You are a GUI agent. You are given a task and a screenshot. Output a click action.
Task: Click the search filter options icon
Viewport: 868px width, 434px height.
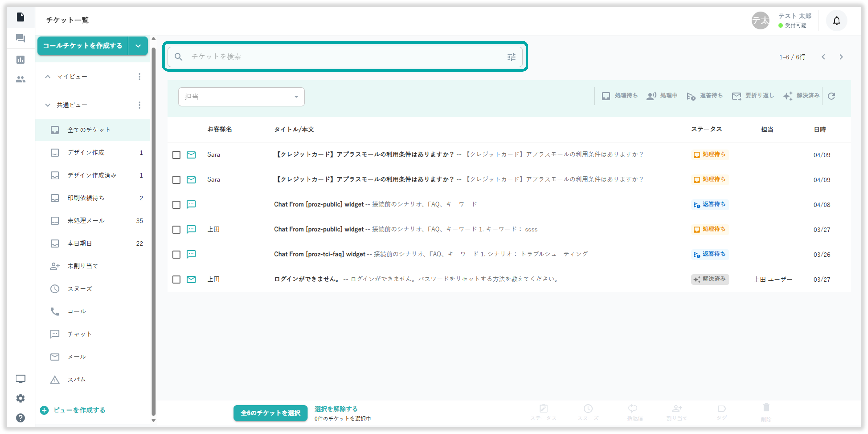coord(511,57)
